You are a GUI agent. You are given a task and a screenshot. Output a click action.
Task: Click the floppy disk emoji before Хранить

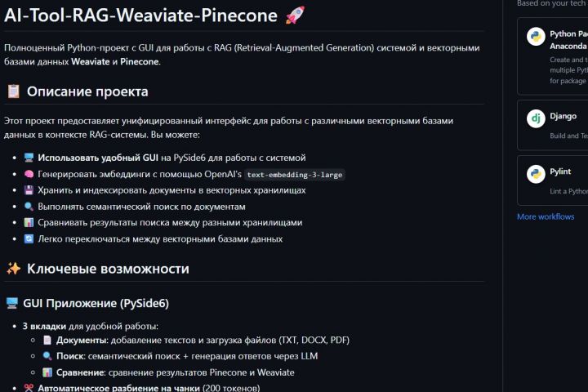pyautogui.click(x=29, y=190)
